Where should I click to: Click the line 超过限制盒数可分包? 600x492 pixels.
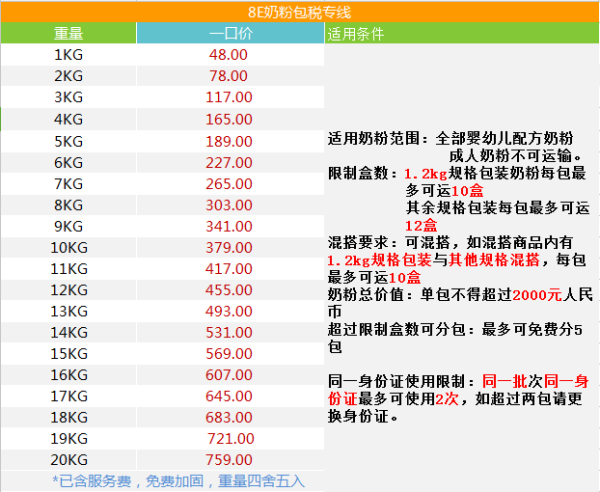tap(455, 329)
